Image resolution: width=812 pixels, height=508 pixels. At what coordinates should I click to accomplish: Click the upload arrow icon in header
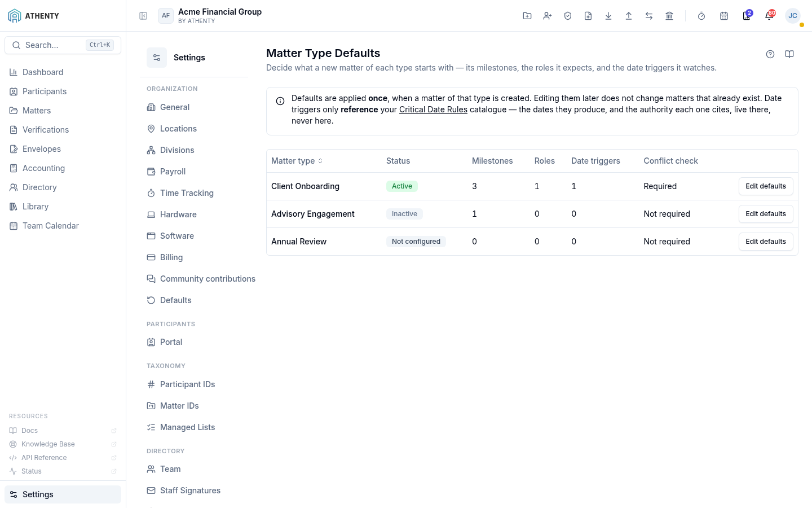tap(629, 16)
